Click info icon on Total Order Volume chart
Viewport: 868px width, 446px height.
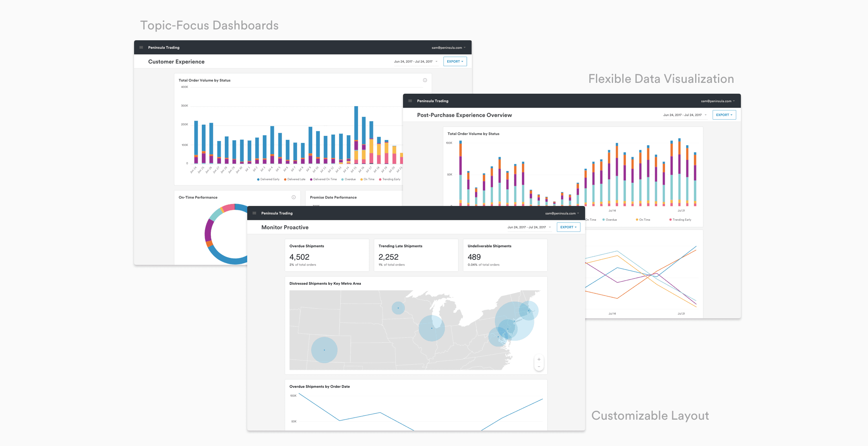click(425, 80)
